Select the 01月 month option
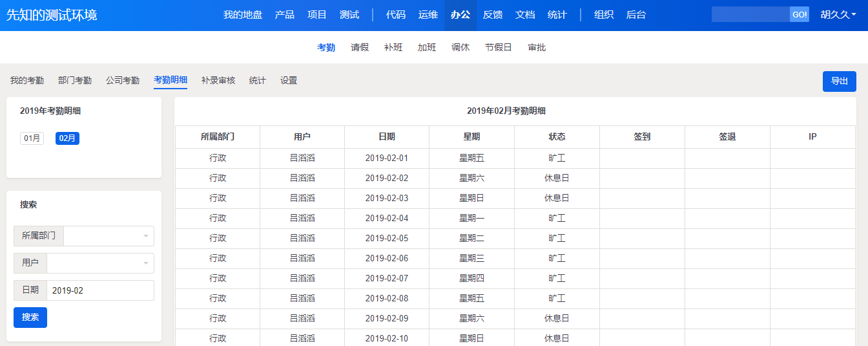 pyautogui.click(x=32, y=138)
